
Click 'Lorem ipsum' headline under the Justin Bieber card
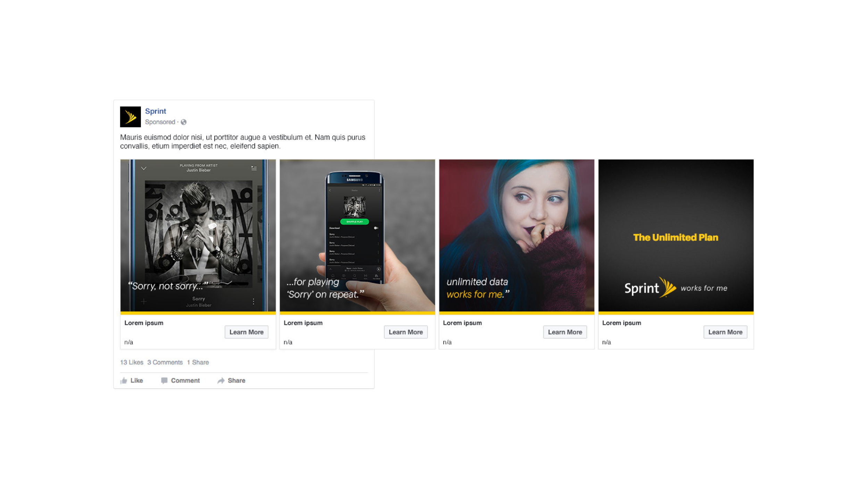click(144, 323)
